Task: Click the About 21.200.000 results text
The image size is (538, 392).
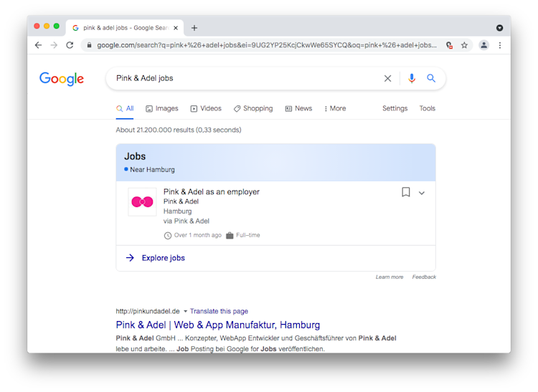Action: 179,130
